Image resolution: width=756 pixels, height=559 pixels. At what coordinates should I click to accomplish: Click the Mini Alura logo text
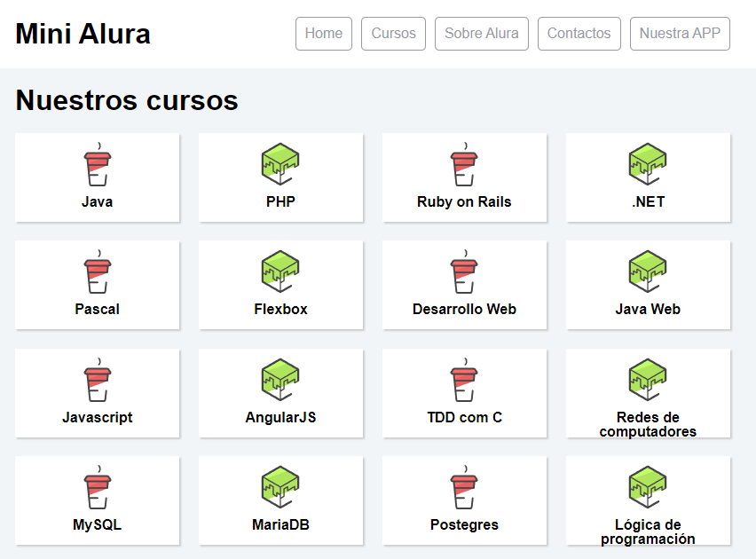point(83,34)
